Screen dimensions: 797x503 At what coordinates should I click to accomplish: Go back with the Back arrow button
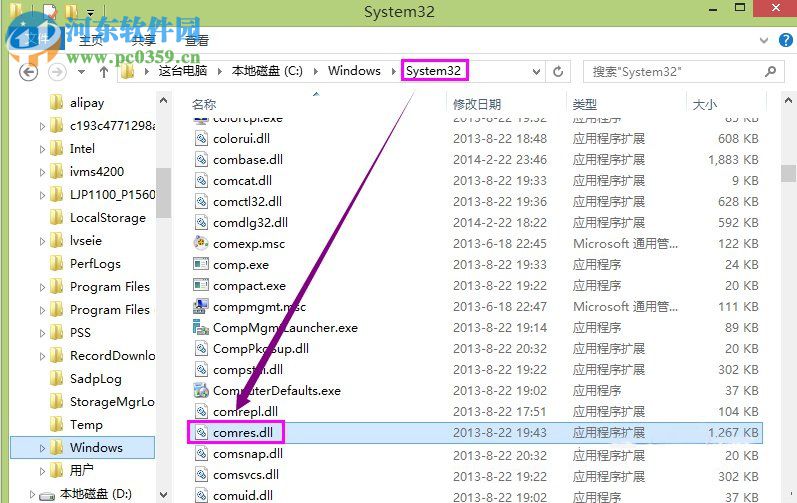coord(28,72)
